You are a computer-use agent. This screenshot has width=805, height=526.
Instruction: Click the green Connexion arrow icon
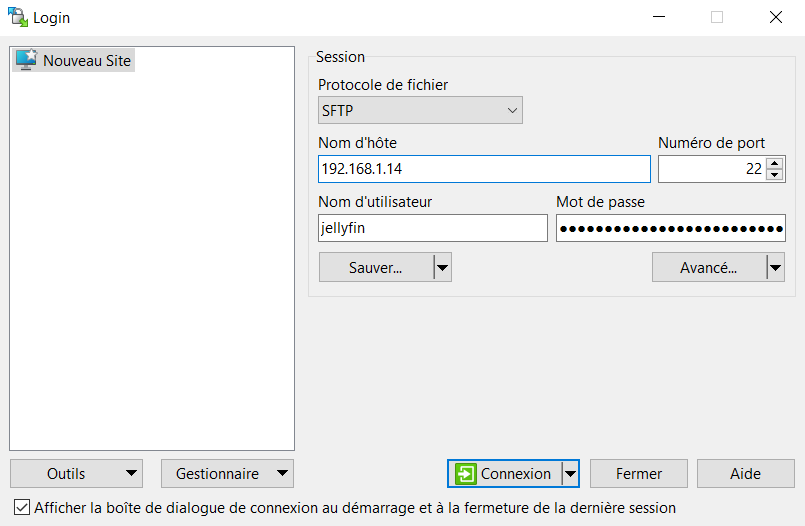465,474
